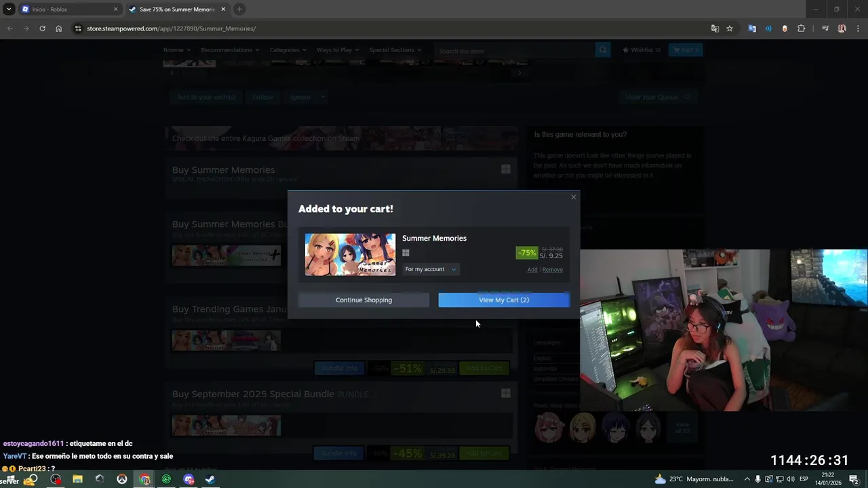This screenshot has height=488, width=868.
Task: Click the Windows platform icon in dialog
Action: pyautogui.click(x=406, y=253)
